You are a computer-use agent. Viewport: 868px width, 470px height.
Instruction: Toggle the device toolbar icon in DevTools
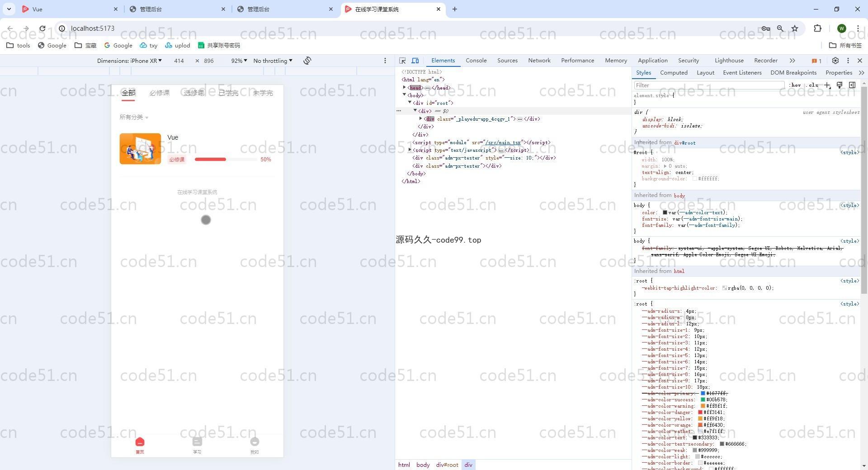click(x=415, y=61)
